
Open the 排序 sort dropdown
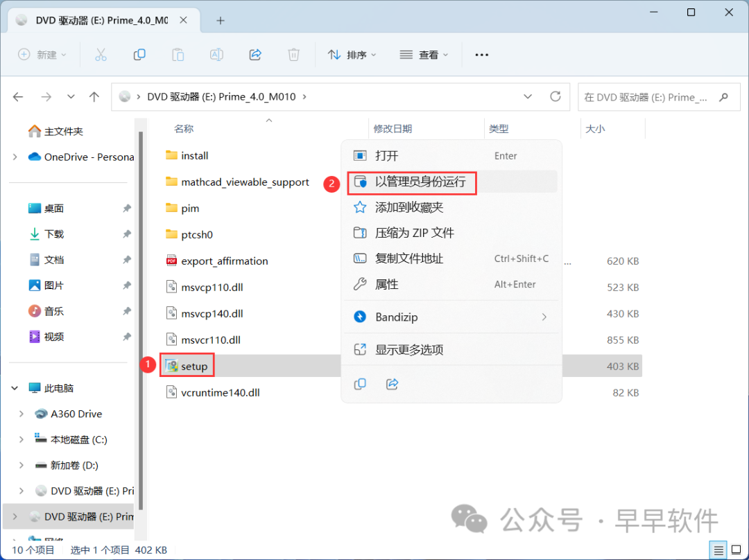click(352, 55)
